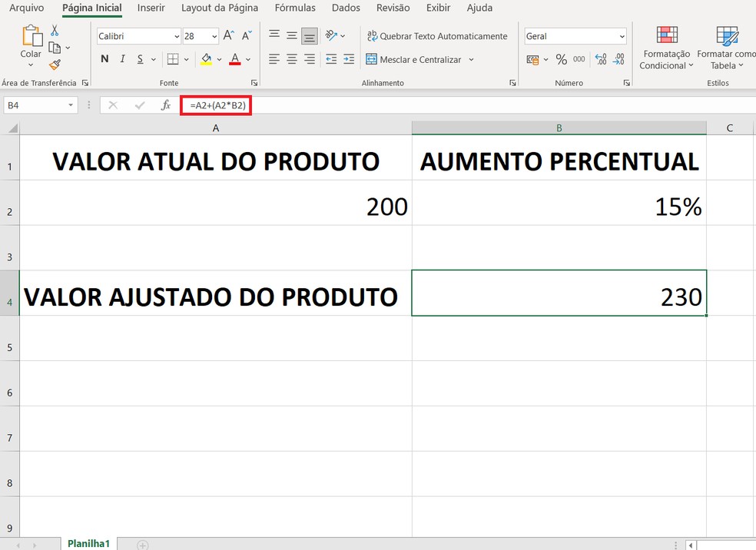This screenshot has width=756, height=550.
Task: Open Número dialog launcher
Action: tap(626, 83)
